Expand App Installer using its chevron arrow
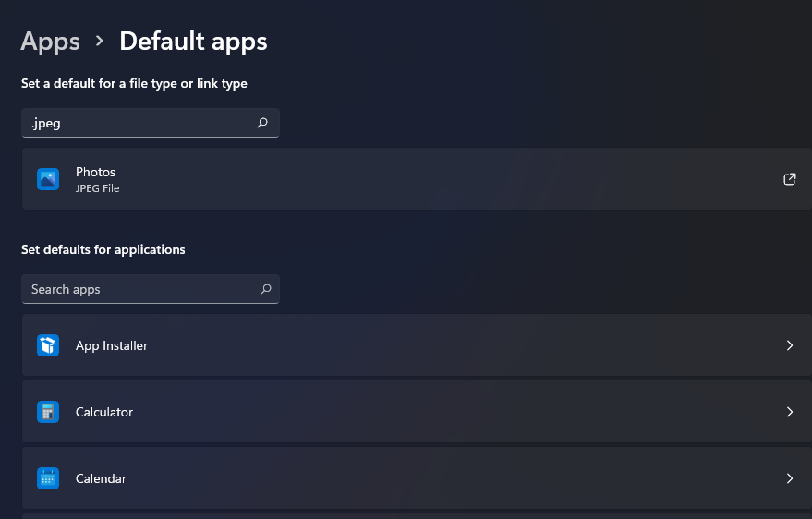The height and width of the screenshot is (519, 812). (790, 345)
